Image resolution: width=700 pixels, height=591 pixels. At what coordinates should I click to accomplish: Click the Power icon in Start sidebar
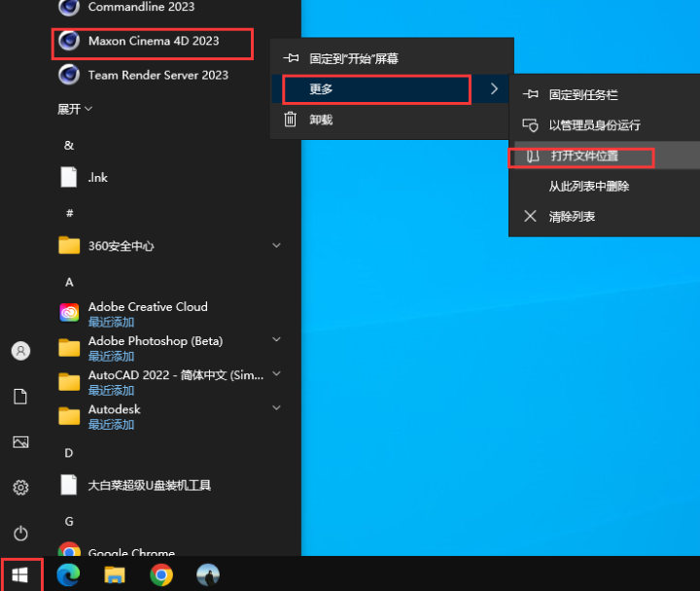click(20, 534)
